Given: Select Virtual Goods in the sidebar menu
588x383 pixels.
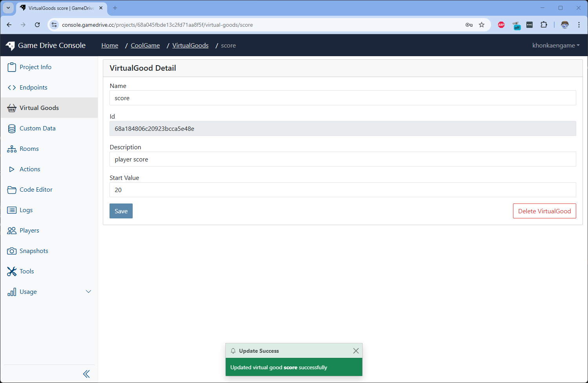Looking at the screenshot, I should coord(39,108).
